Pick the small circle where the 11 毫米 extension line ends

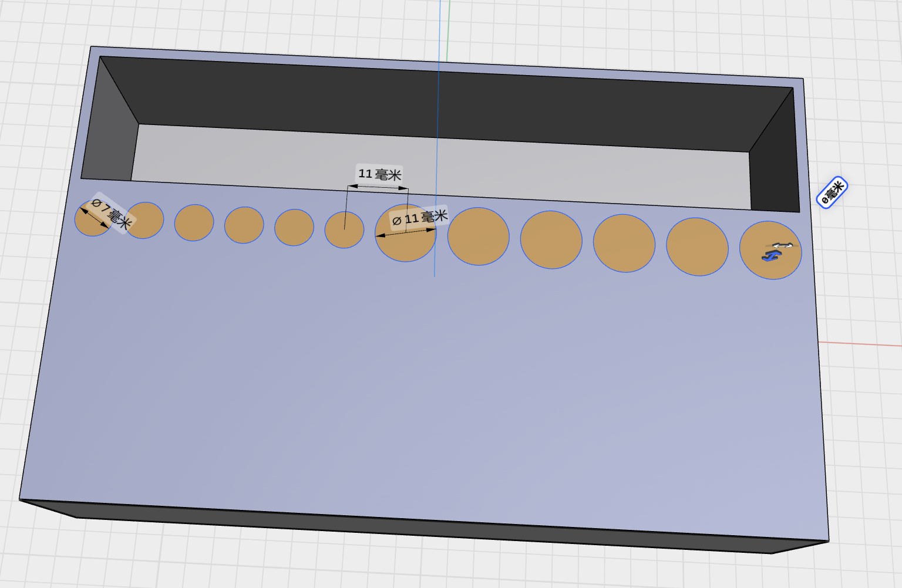tap(344, 230)
